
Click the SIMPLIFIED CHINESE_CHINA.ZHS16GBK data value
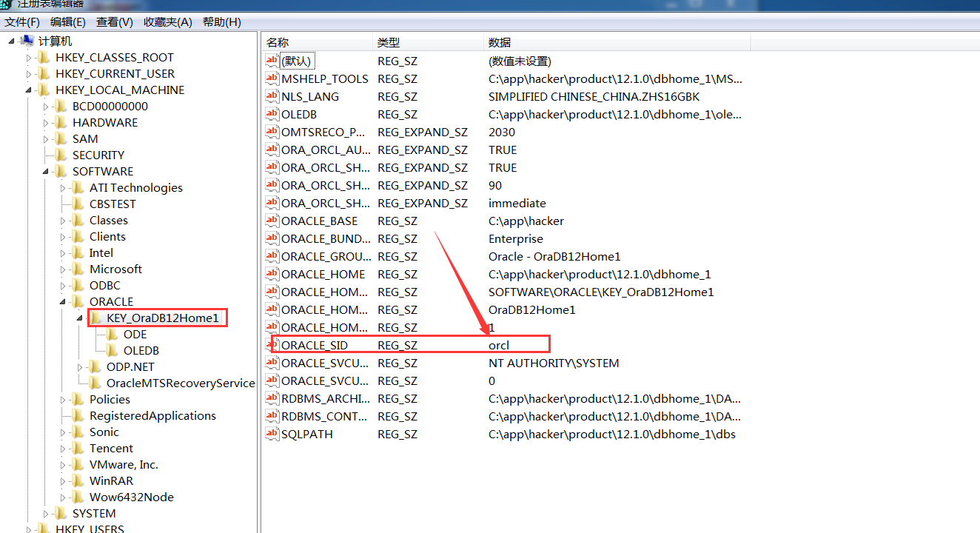(594, 96)
